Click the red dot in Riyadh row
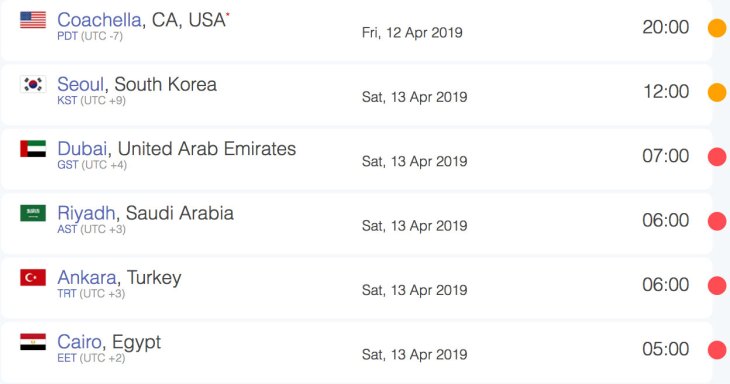This screenshot has height=384, width=730. pyautogui.click(x=717, y=221)
